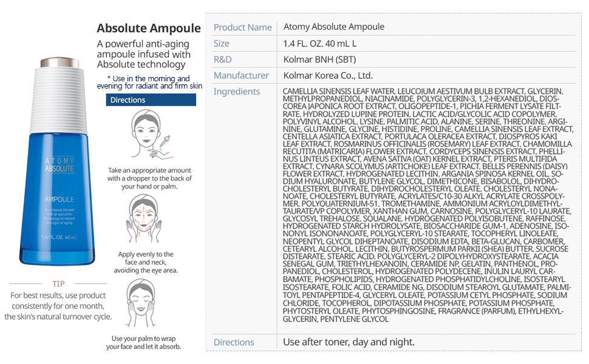Click the ATOMY ABSOLUTE logo on bottle

coord(60,164)
